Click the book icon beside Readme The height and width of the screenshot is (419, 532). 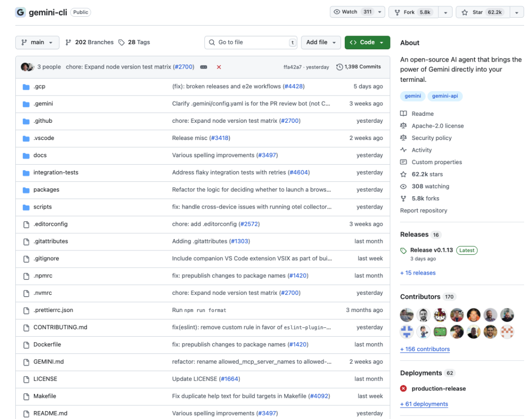(403, 113)
